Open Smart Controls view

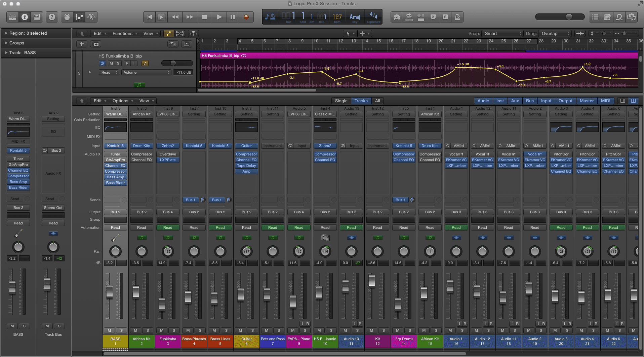67,17
